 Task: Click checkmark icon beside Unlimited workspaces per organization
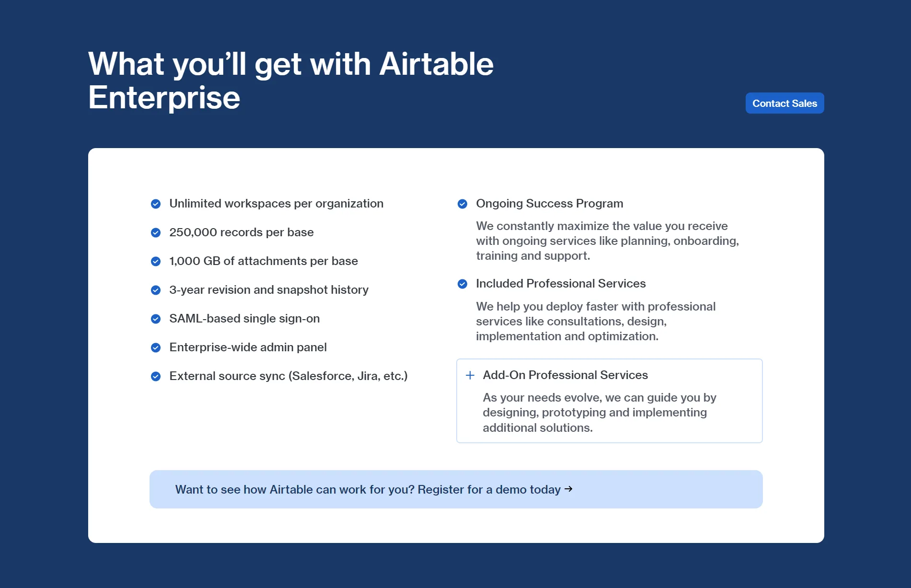pyautogui.click(x=156, y=204)
